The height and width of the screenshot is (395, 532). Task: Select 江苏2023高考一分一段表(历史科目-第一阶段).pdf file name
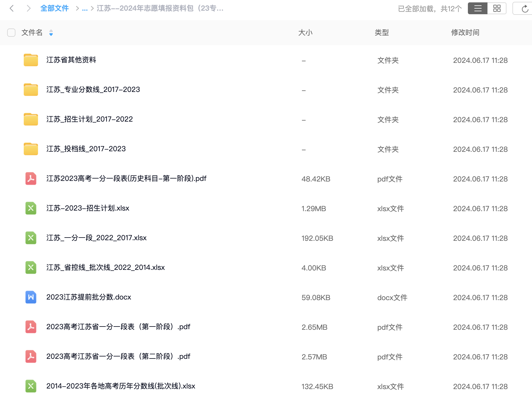[x=126, y=179]
